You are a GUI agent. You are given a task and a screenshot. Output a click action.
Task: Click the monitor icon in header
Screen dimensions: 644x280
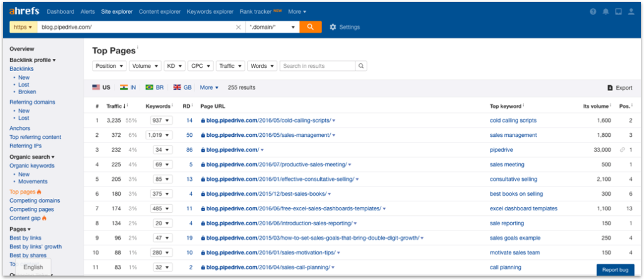(x=619, y=11)
